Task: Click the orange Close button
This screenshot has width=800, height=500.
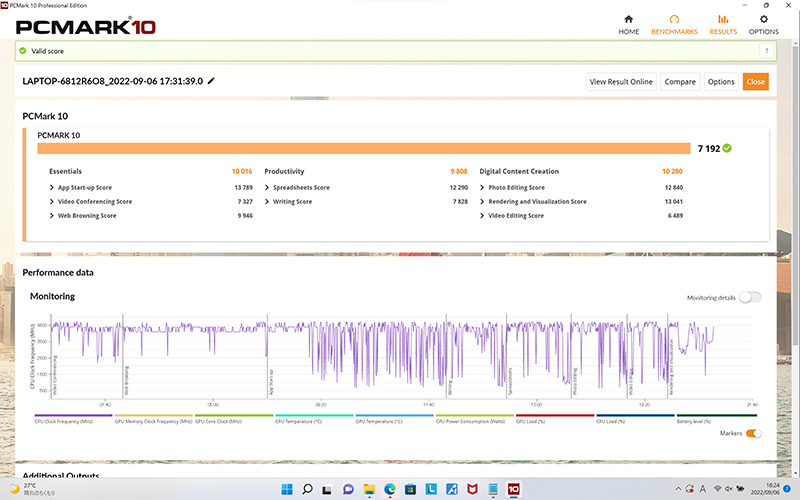Action: point(755,82)
